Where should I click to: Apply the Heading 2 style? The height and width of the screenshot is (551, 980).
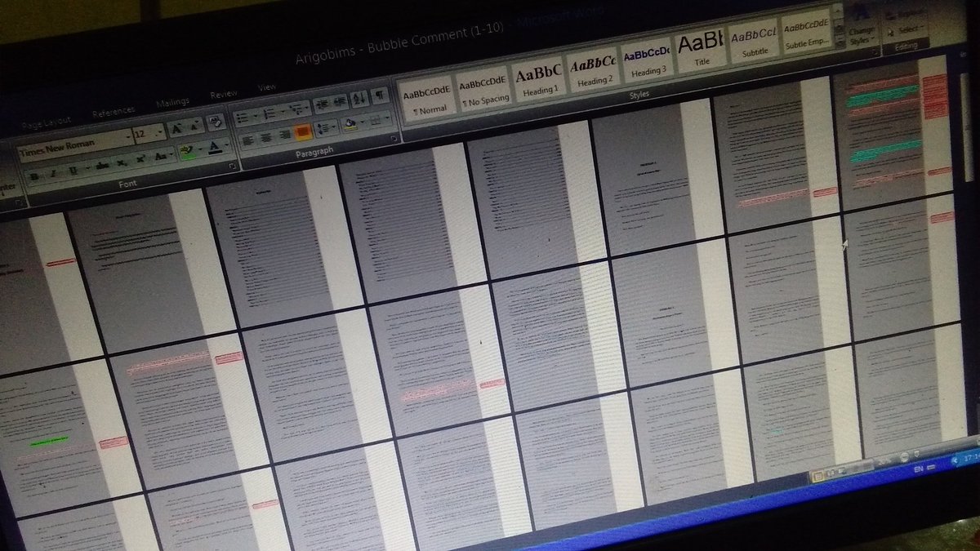[x=592, y=72]
